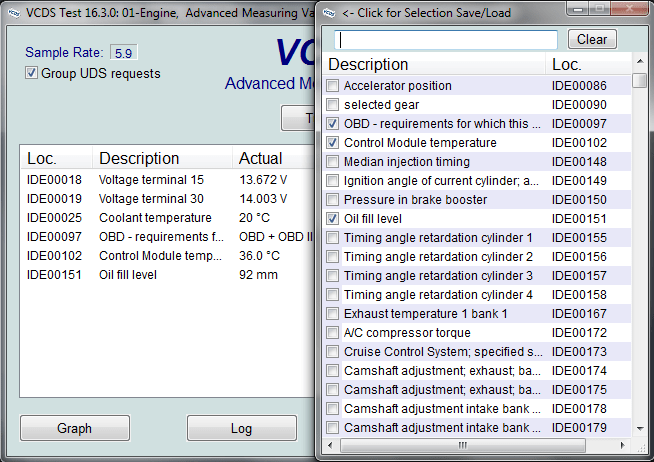The image size is (654, 462).
Task: Click the IDE00172 location code
Action: pos(579,332)
